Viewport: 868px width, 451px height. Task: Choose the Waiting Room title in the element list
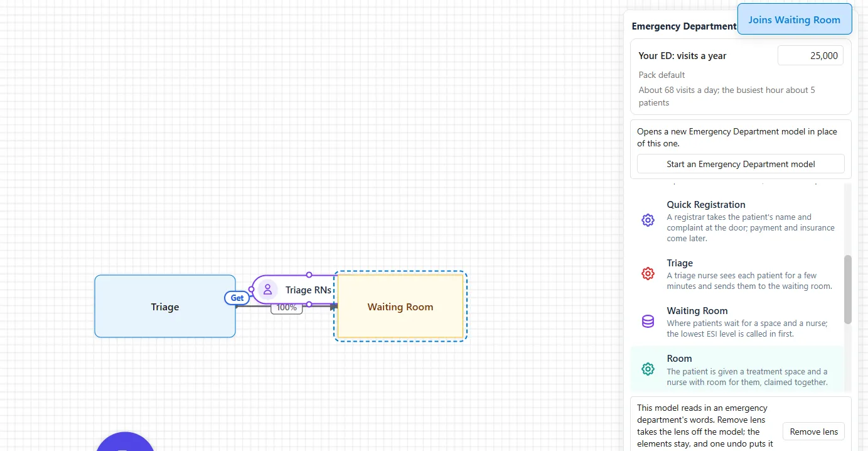(x=697, y=311)
